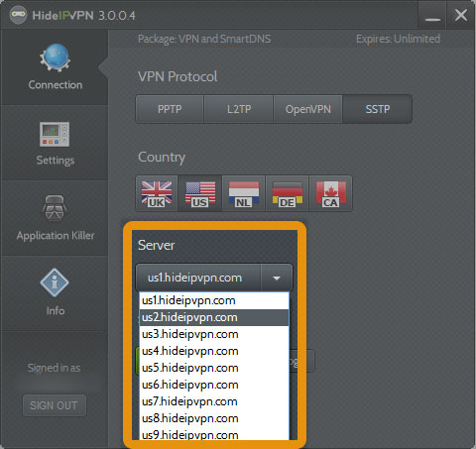This screenshot has height=449, width=476.
Task: Choose the L2TP protocol
Action: [239, 109]
